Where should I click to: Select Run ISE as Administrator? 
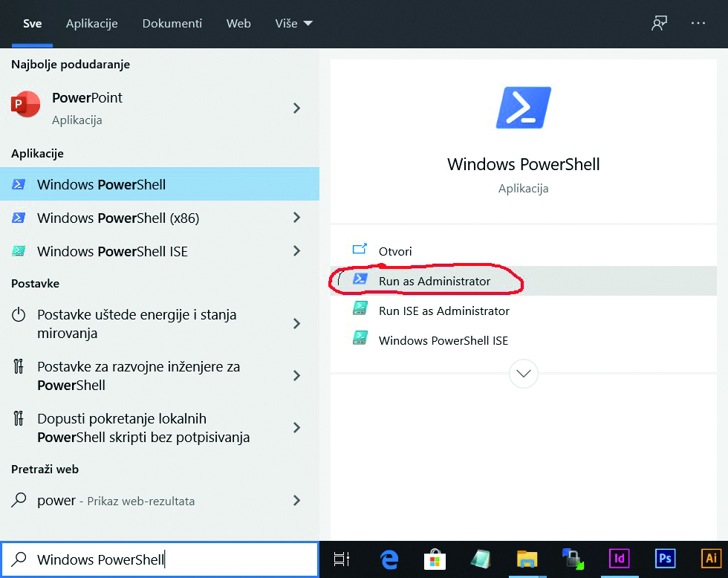(443, 311)
